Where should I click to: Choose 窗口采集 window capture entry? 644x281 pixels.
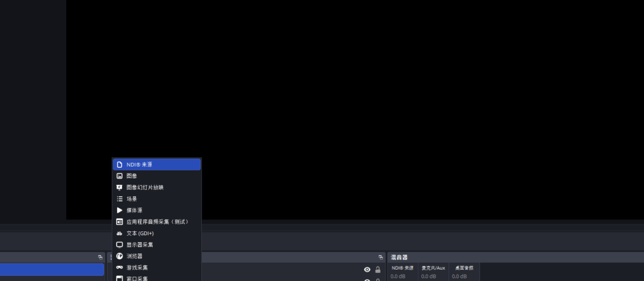point(157,278)
